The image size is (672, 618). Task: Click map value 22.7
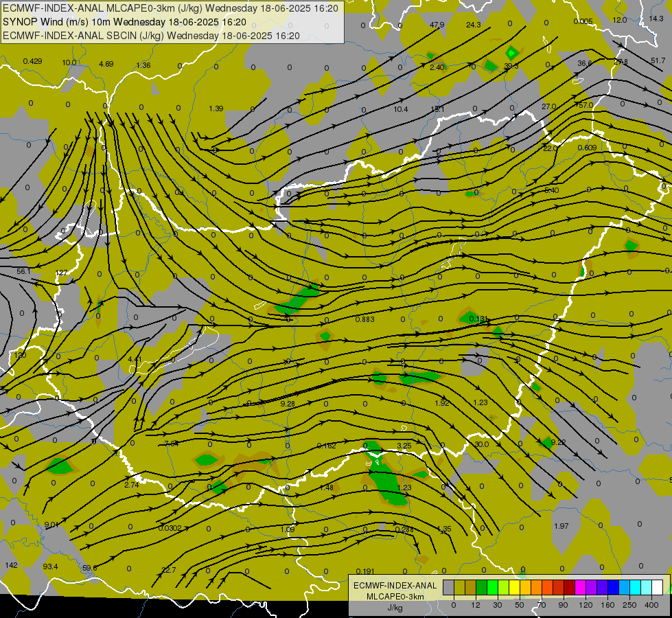click(169, 570)
